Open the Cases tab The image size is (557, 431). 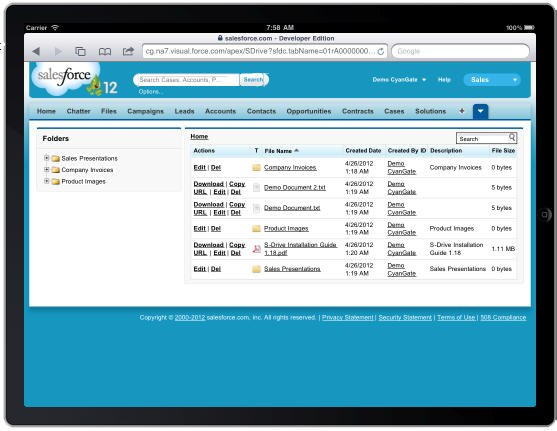click(x=394, y=111)
